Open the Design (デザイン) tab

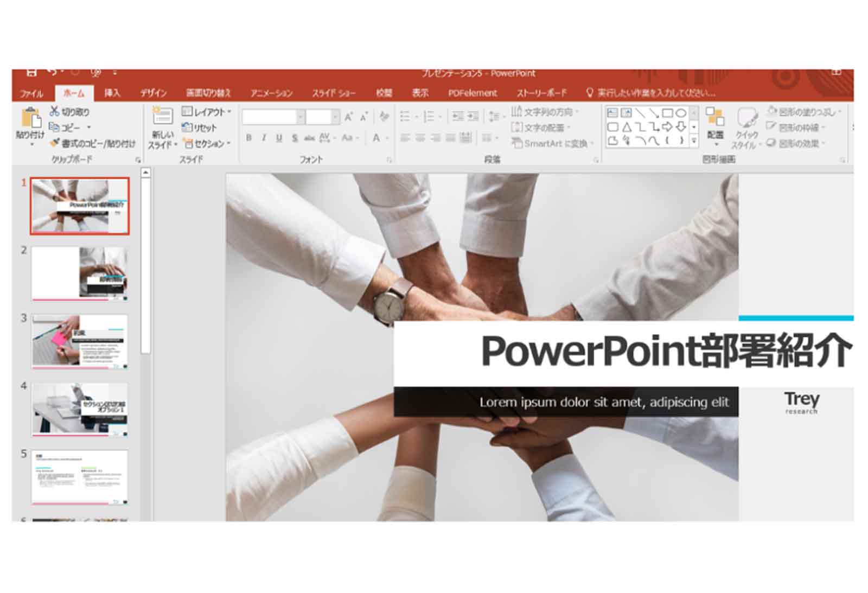[153, 93]
